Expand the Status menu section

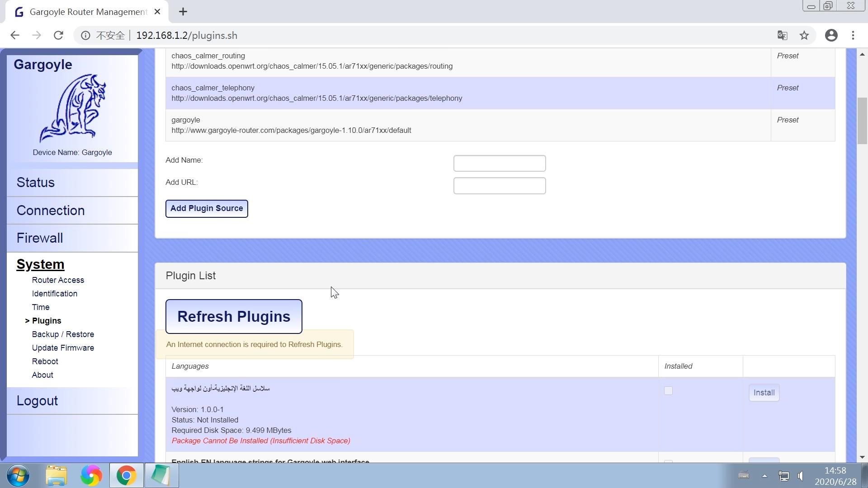36,183
